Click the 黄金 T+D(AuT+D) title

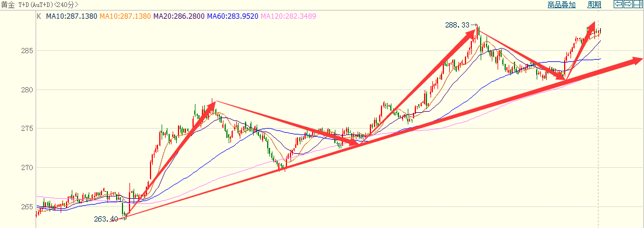click(x=27, y=5)
